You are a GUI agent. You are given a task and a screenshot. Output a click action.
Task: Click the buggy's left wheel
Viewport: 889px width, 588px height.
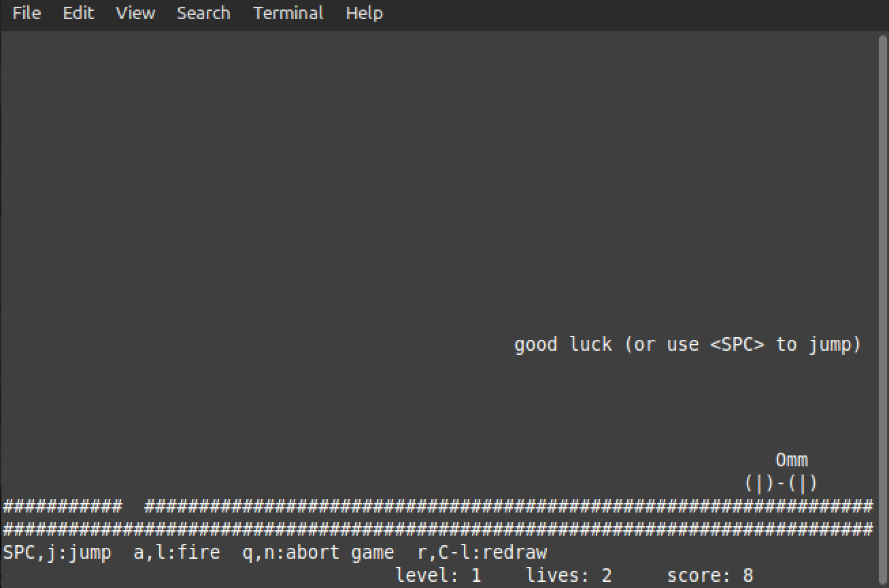(758, 484)
